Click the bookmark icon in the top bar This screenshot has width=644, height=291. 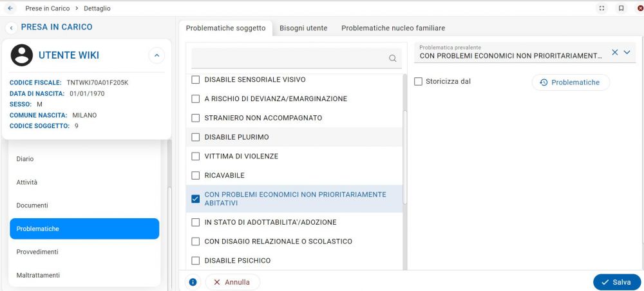(621, 8)
